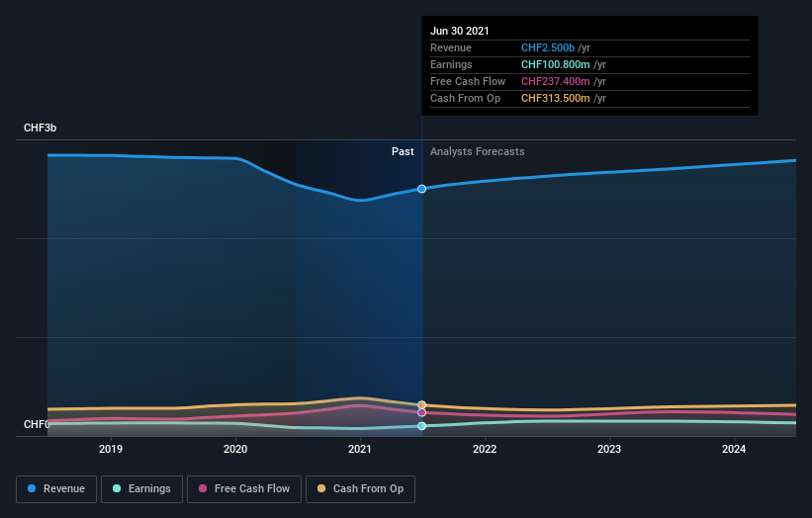
Task: Click the CHF2.500b revenue value in tooltip
Action: coord(548,47)
